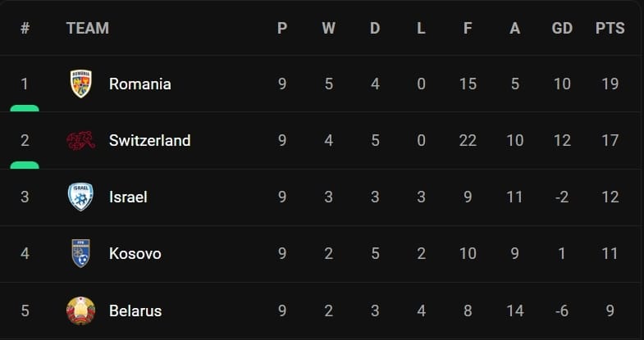Viewport: 644px width, 340px height.
Task: Sort table by PTS column header
Action: click(610, 28)
